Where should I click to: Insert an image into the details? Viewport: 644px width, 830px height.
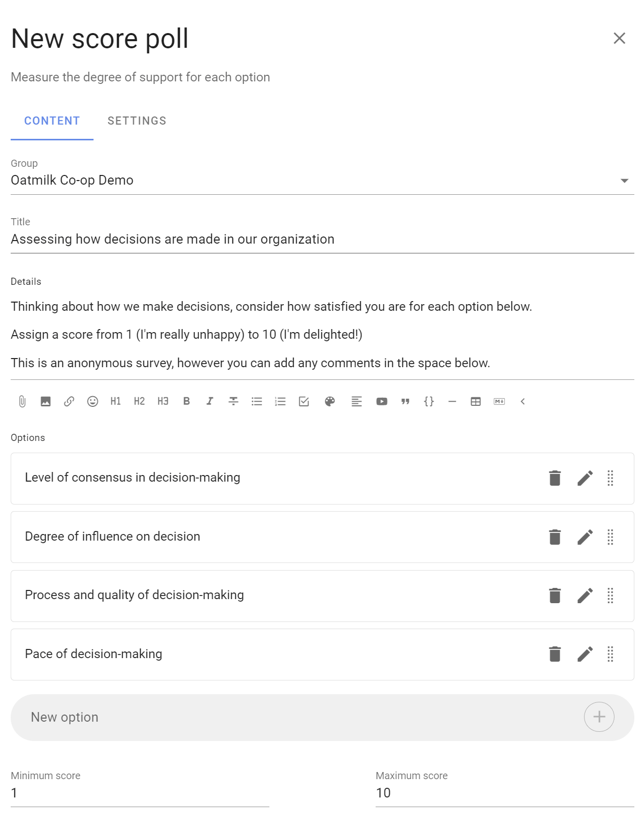tap(46, 401)
